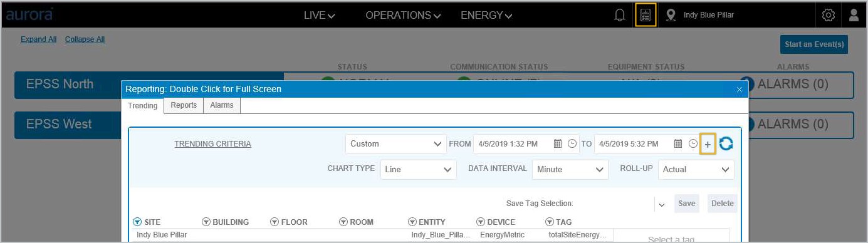Click the Indy Blue Pillar location pin
This screenshot has width=868, height=243.
click(x=671, y=15)
